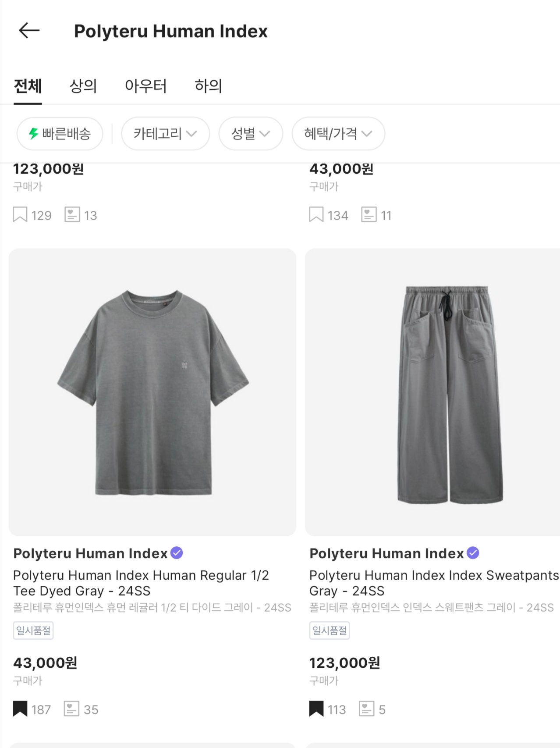Viewport: 560px width, 748px height.
Task: Open the 혜택/가격 filter dropdown
Action: [x=338, y=133]
